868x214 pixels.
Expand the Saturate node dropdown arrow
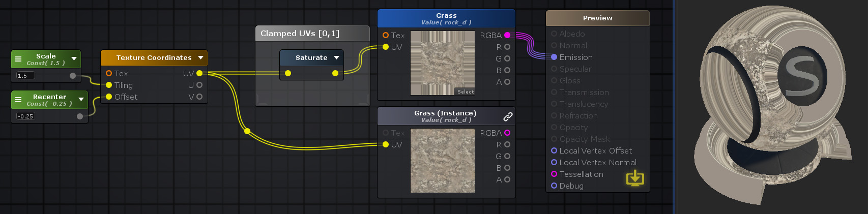click(336, 57)
